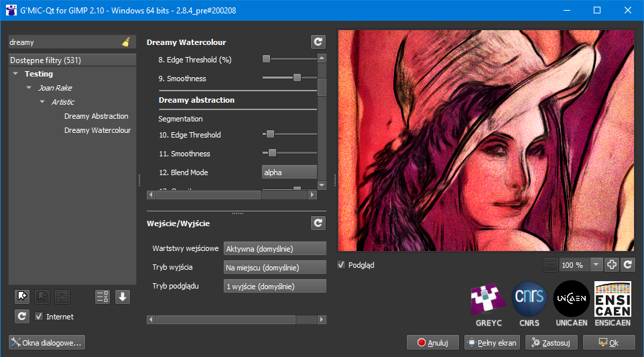Click the remove fave icon button
This screenshot has width=644, height=357.
pyautogui.click(x=42, y=297)
